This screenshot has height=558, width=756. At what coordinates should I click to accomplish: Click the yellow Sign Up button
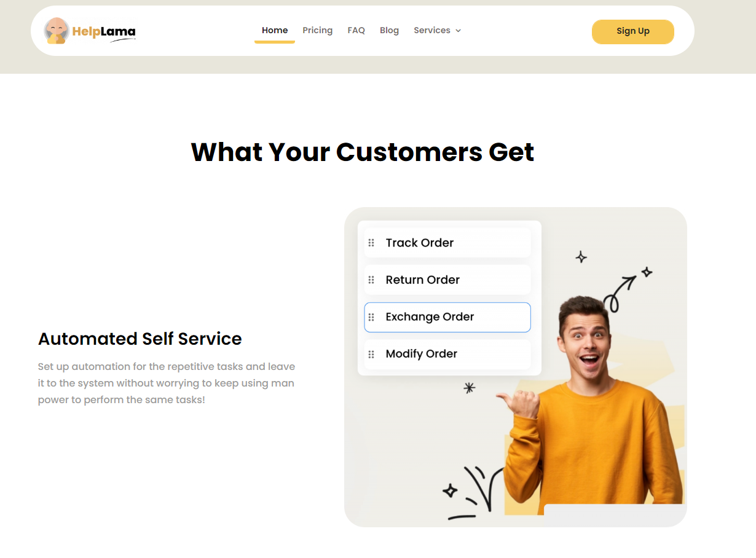point(633,31)
